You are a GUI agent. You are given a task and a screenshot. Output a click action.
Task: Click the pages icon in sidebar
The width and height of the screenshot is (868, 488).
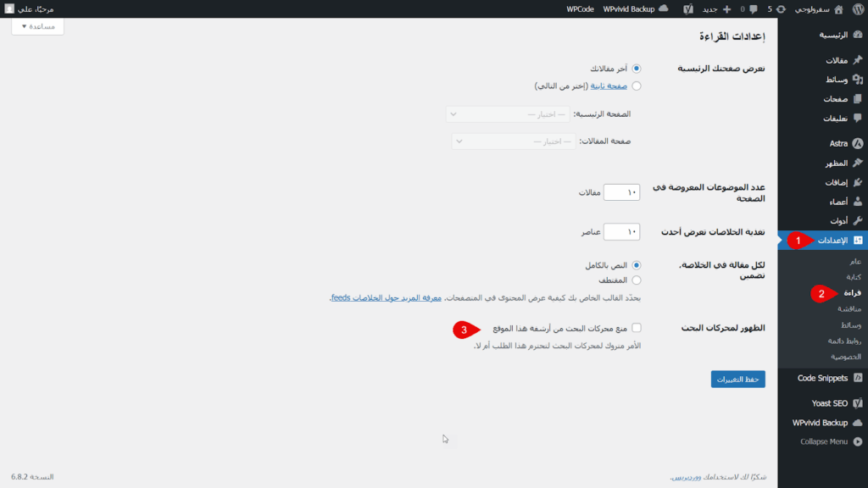pyautogui.click(x=858, y=98)
